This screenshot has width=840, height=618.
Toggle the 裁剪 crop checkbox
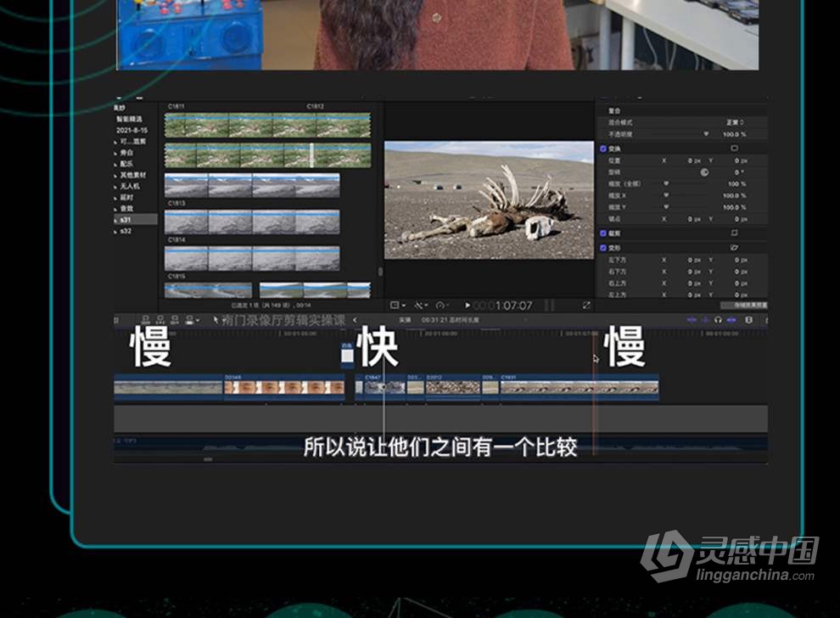click(603, 233)
